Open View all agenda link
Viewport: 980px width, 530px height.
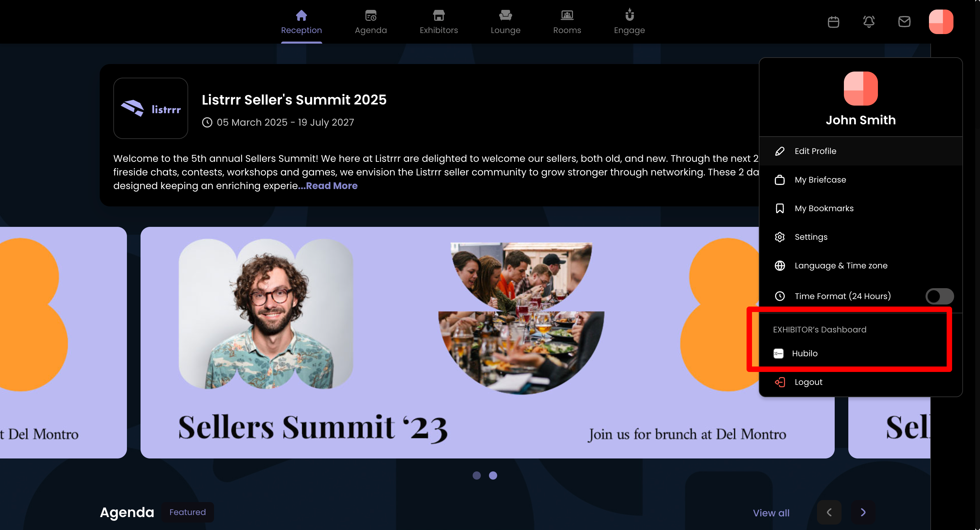[771, 513]
